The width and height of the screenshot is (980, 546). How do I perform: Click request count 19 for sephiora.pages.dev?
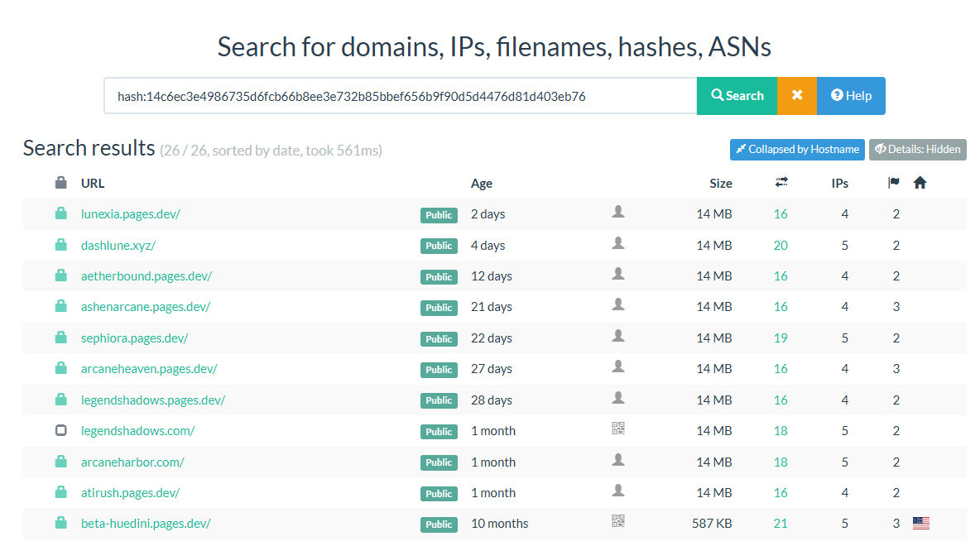click(781, 338)
